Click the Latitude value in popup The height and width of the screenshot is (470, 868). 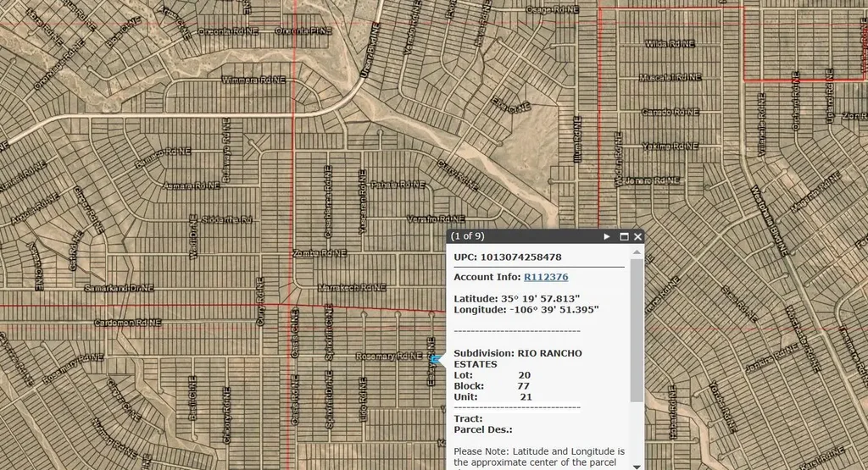[x=539, y=299]
